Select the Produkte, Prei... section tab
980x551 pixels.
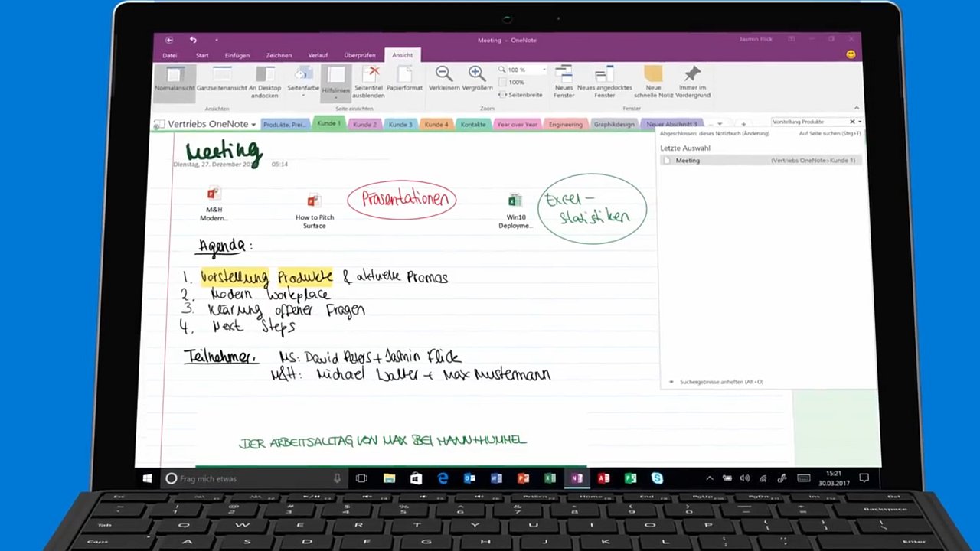tap(285, 124)
